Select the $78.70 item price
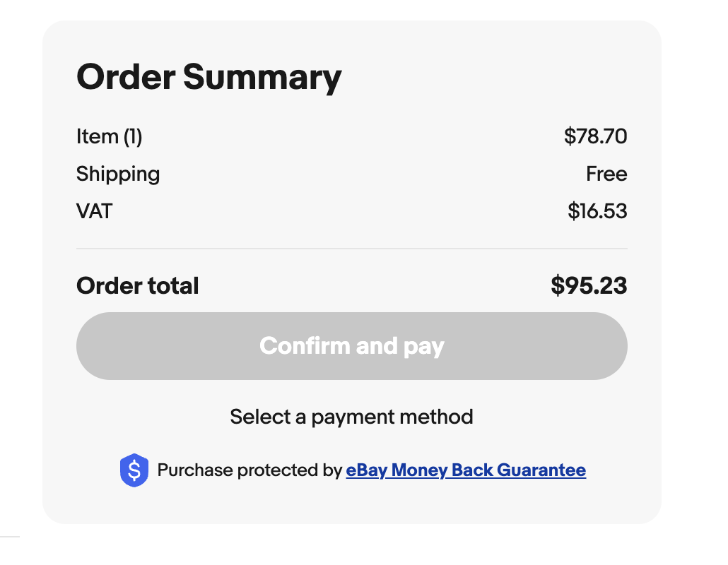The image size is (728, 565). (595, 136)
